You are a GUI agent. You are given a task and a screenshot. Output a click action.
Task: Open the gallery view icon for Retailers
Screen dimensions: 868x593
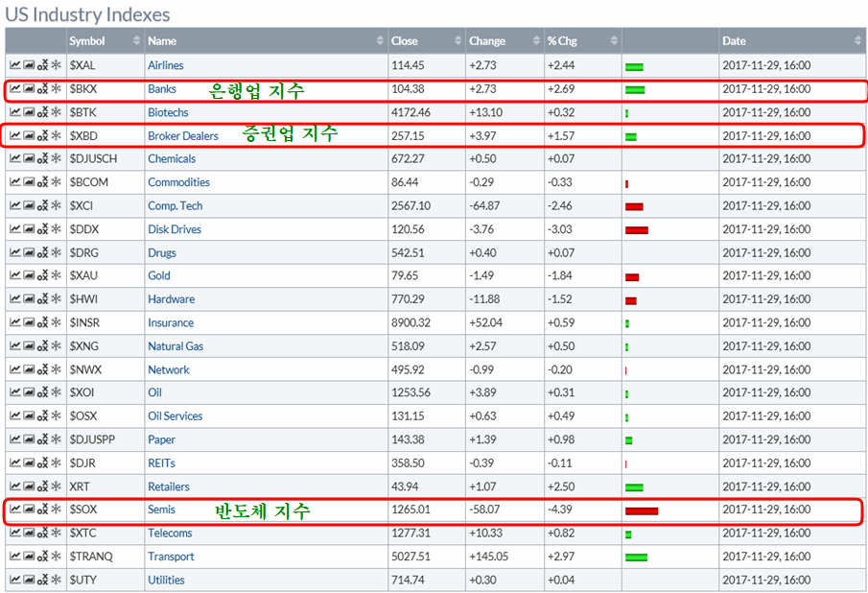[x=29, y=486]
